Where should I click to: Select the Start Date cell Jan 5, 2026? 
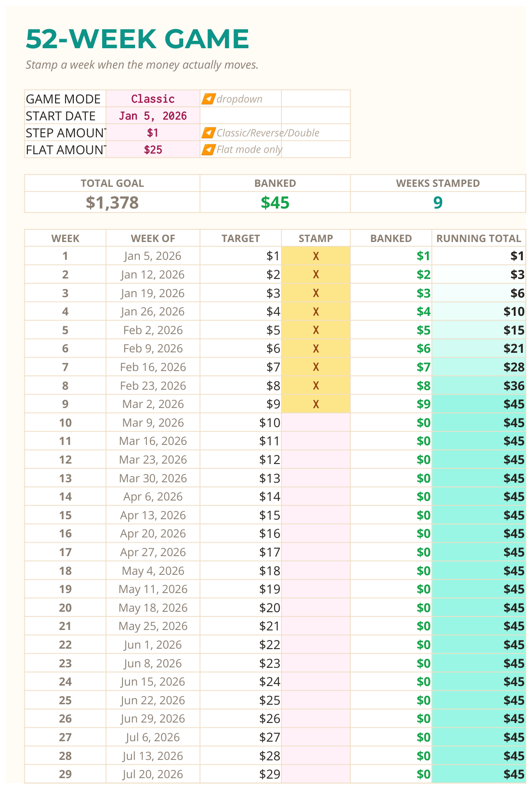coord(153,116)
